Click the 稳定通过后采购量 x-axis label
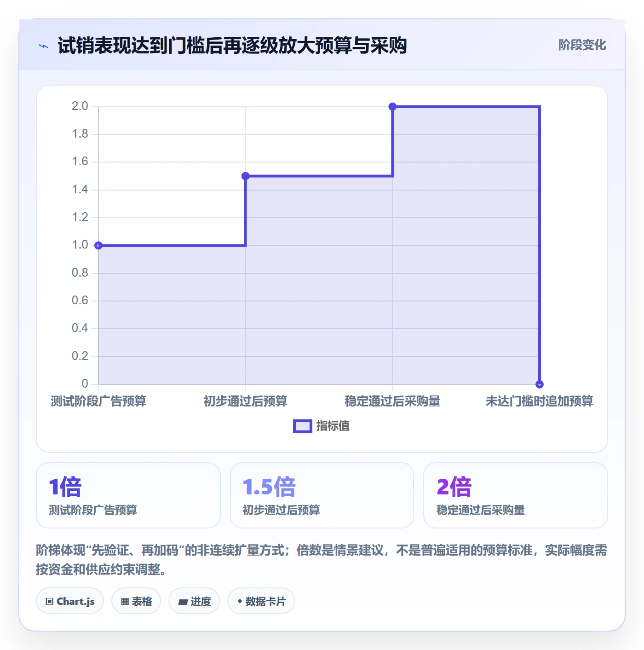The image size is (644, 650). click(392, 401)
